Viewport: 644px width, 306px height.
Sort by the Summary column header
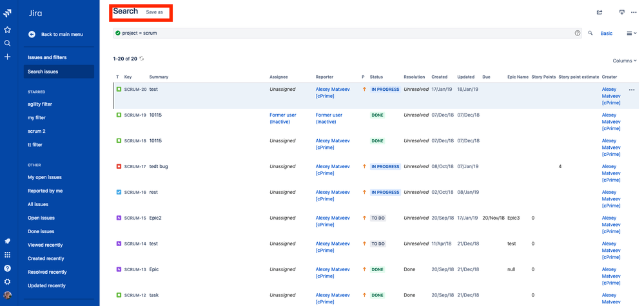point(159,77)
